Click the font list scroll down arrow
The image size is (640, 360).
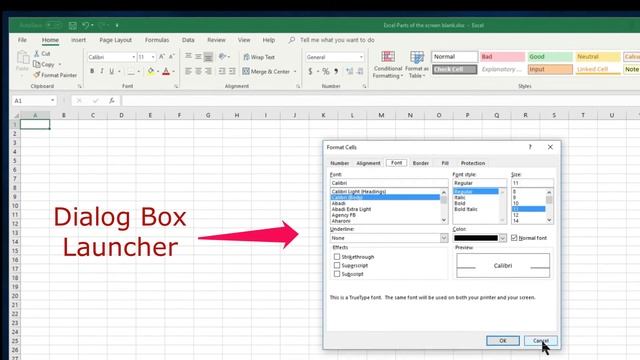pyautogui.click(x=444, y=220)
